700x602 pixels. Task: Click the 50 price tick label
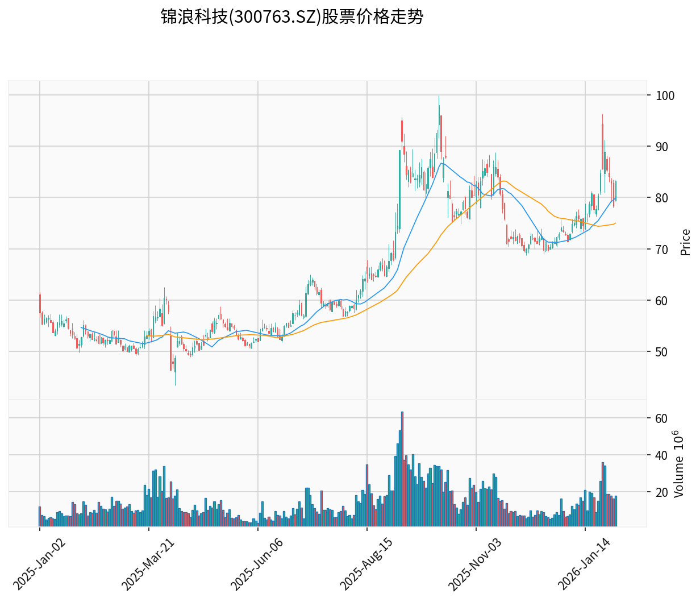point(663,350)
